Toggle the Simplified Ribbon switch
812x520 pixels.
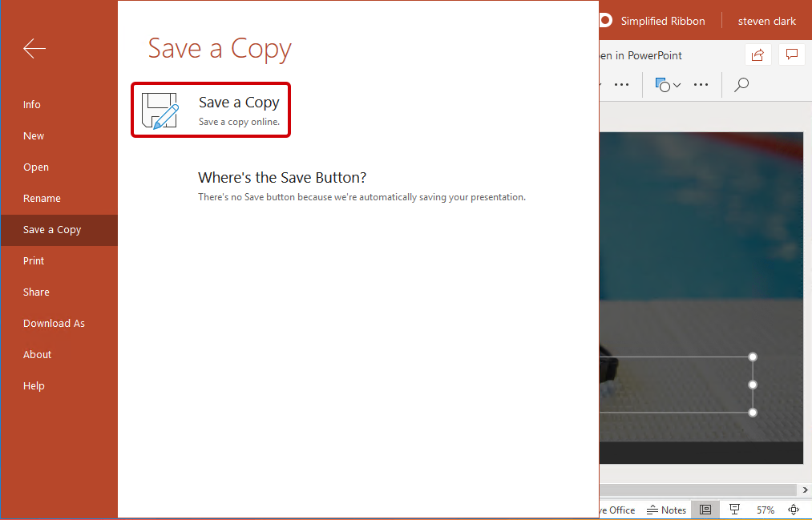[x=606, y=21]
